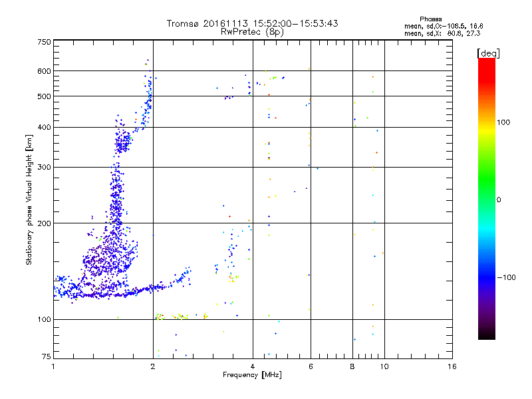
Task: Click the 'RwPretec (8p)' subtitle
Action: pos(252,32)
